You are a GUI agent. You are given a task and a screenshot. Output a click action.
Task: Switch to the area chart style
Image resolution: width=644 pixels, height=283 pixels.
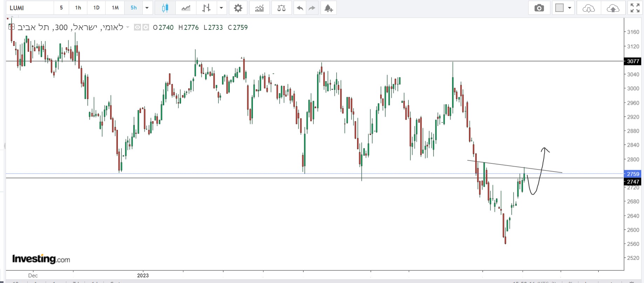coord(186,8)
